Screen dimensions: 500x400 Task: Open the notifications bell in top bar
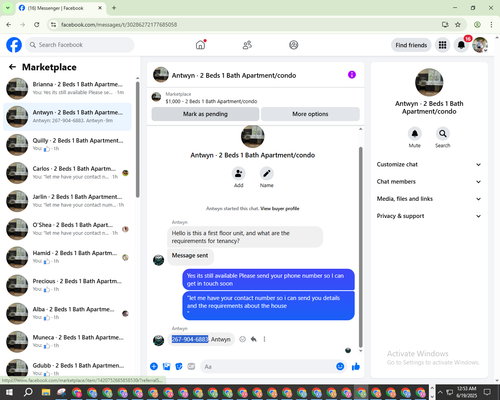point(461,45)
